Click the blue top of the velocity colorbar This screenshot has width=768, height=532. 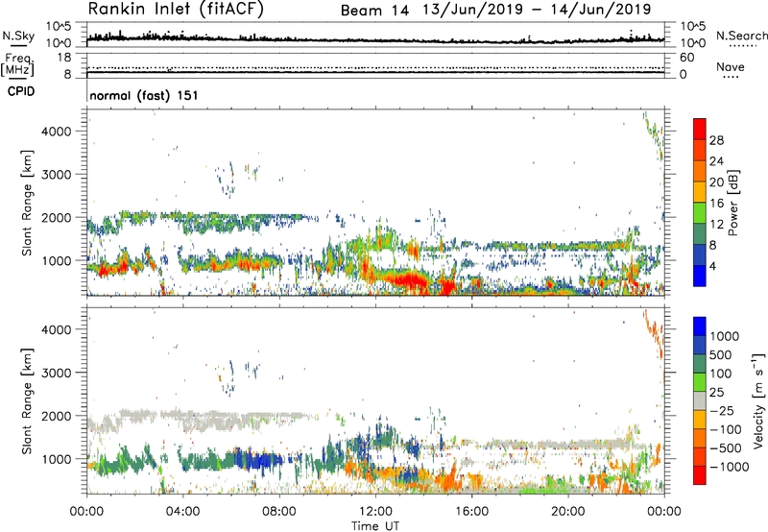(700, 326)
